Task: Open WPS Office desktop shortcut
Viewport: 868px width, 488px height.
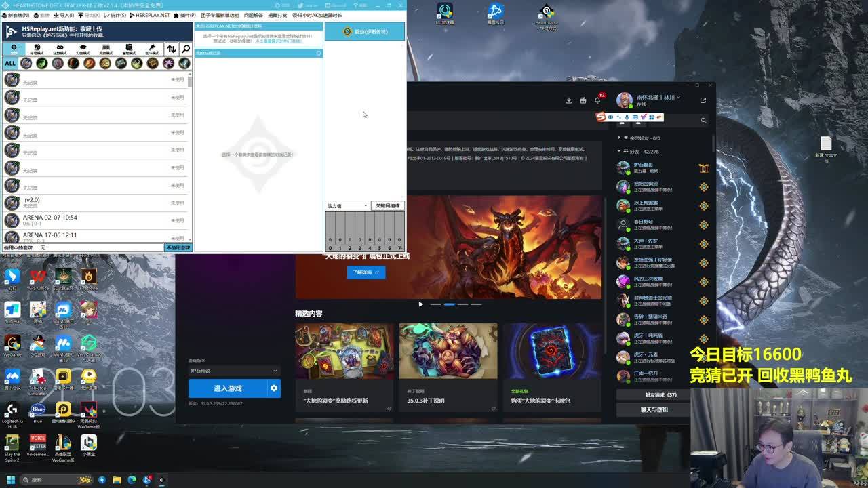Action: 37,279
